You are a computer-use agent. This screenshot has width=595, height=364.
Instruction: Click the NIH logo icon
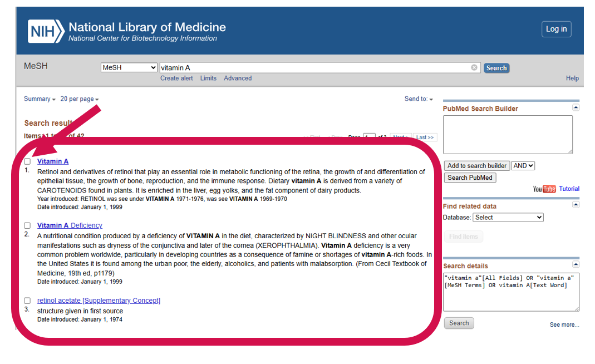45,31
